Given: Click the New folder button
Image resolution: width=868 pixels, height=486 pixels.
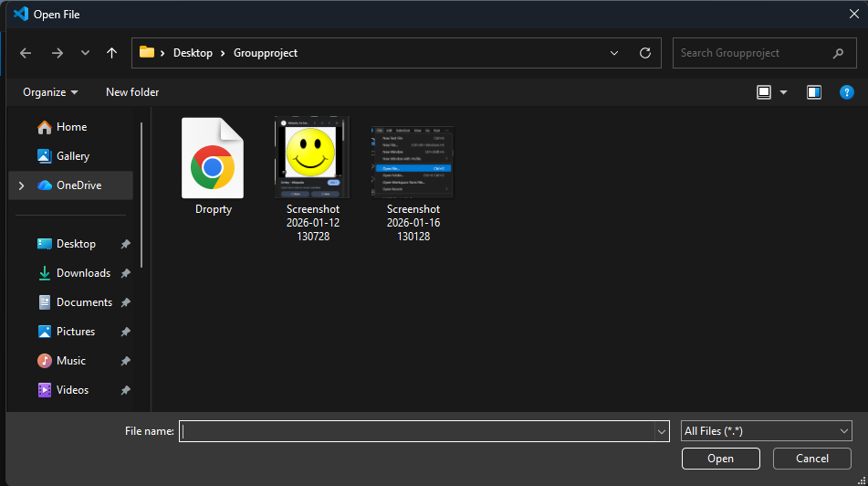Looking at the screenshot, I should pos(132,92).
